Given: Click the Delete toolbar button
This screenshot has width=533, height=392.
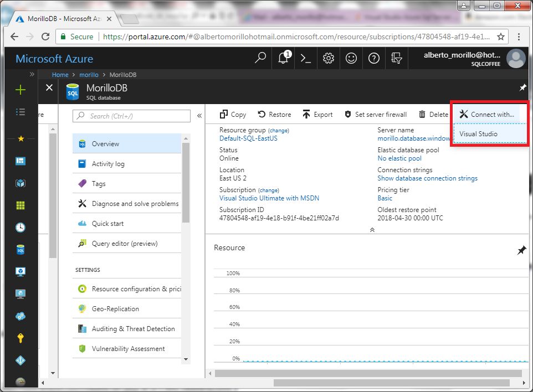Looking at the screenshot, I should coord(433,115).
